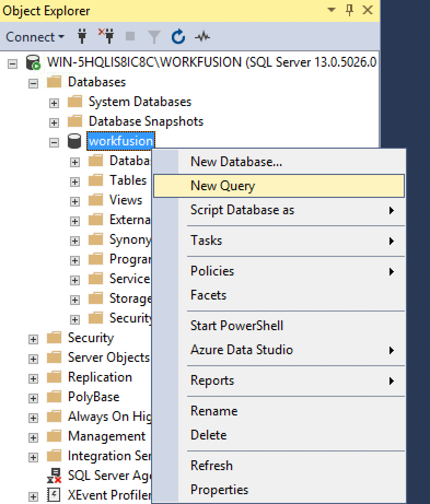Expand the Tables folder
The width and height of the screenshot is (430, 504).
pyautogui.click(x=75, y=181)
